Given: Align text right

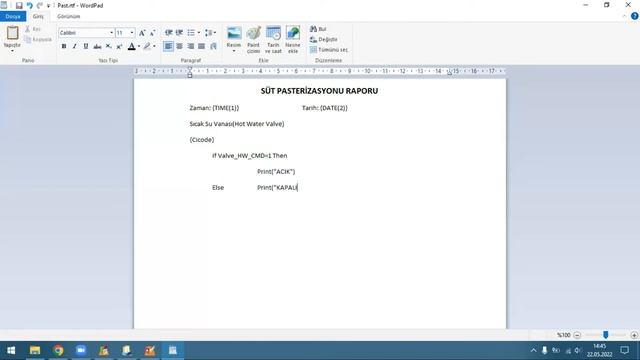Looking at the screenshot, I should 191,47.
